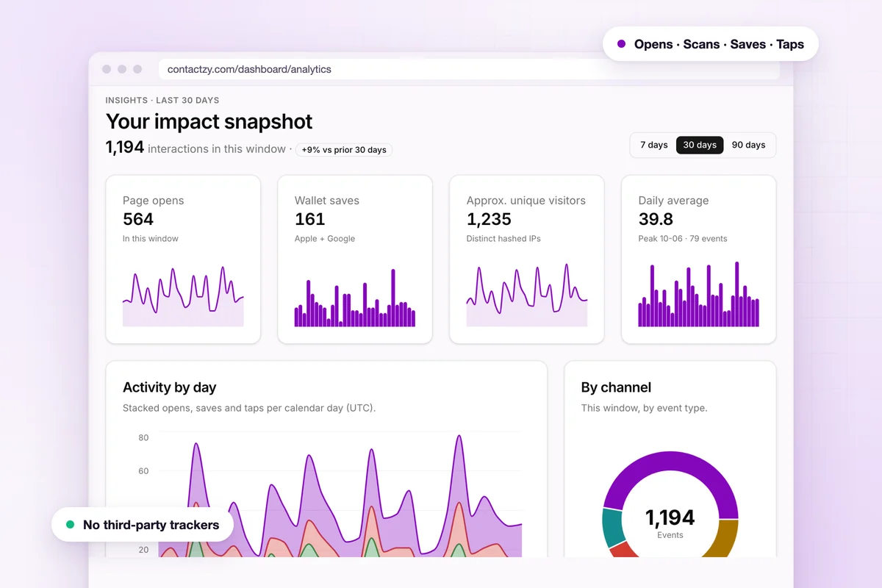The height and width of the screenshot is (588, 882).
Task: Click the stacked Activity by day chart
Action: (x=340, y=496)
